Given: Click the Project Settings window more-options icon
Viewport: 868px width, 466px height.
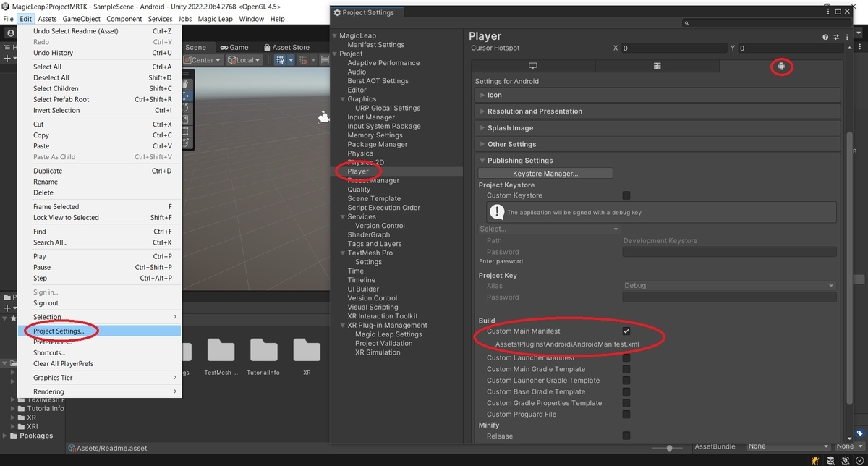Looking at the screenshot, I should pyautogui.click(x=827, y=12).
